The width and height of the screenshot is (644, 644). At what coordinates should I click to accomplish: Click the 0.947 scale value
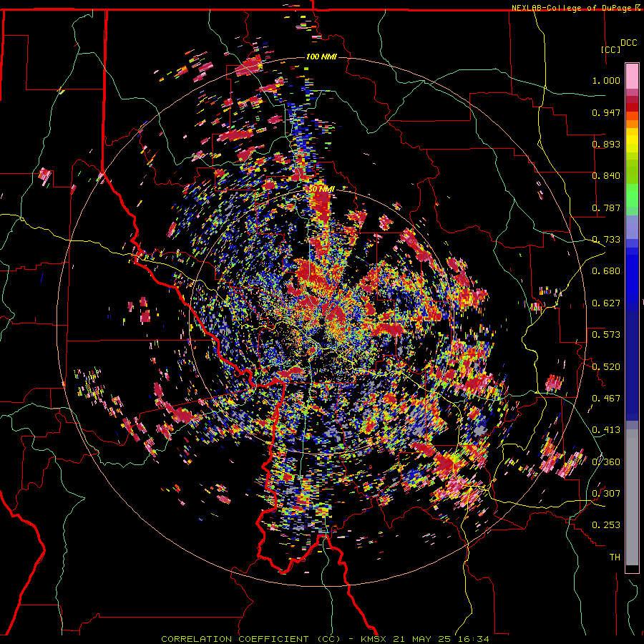click(x=606, y=112)
